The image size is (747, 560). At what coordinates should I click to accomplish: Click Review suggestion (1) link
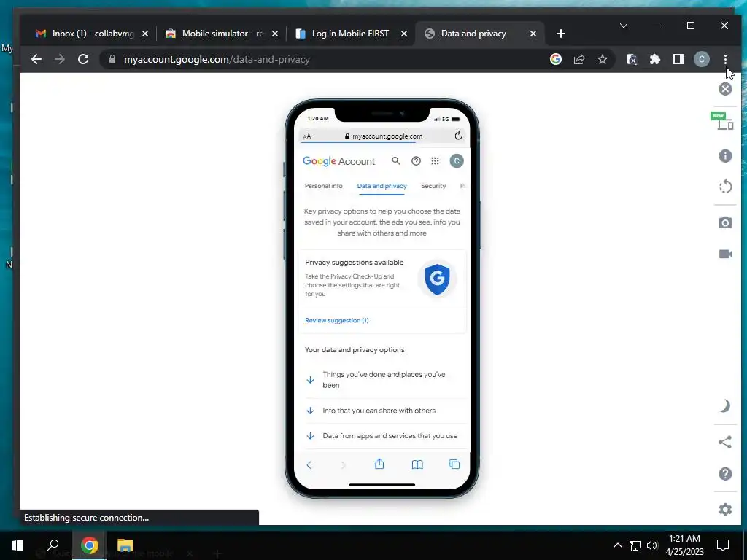click(337, 321)
